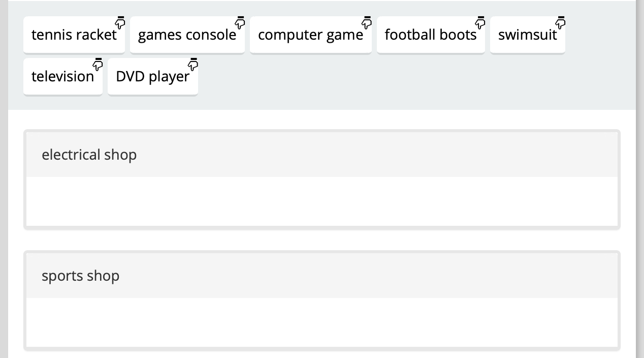Click the pointer icon on television chip
The height and width of the screenshot is (358, 644).
98,64
